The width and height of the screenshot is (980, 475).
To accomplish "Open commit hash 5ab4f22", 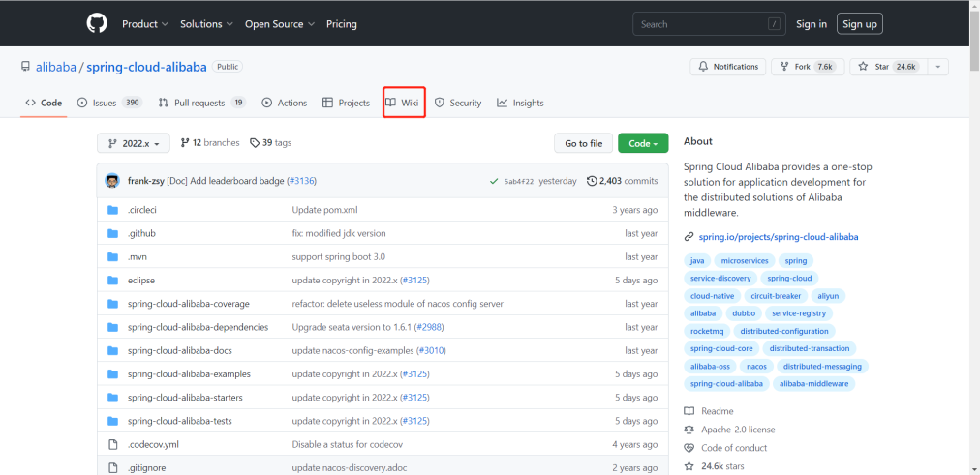I will (x=519, y=182).
